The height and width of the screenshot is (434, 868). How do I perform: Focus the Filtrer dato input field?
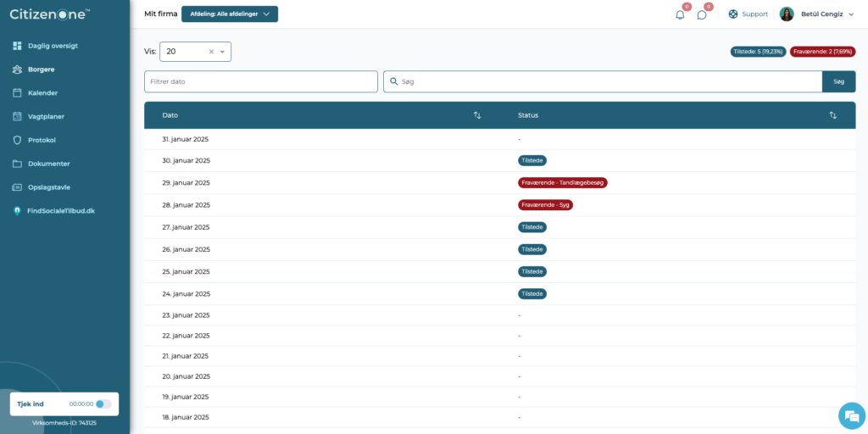click(x=261, y=81)
